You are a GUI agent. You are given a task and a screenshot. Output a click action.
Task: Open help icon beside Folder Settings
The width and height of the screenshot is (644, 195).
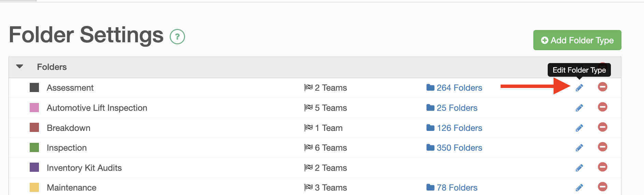(x=177, y=36)
